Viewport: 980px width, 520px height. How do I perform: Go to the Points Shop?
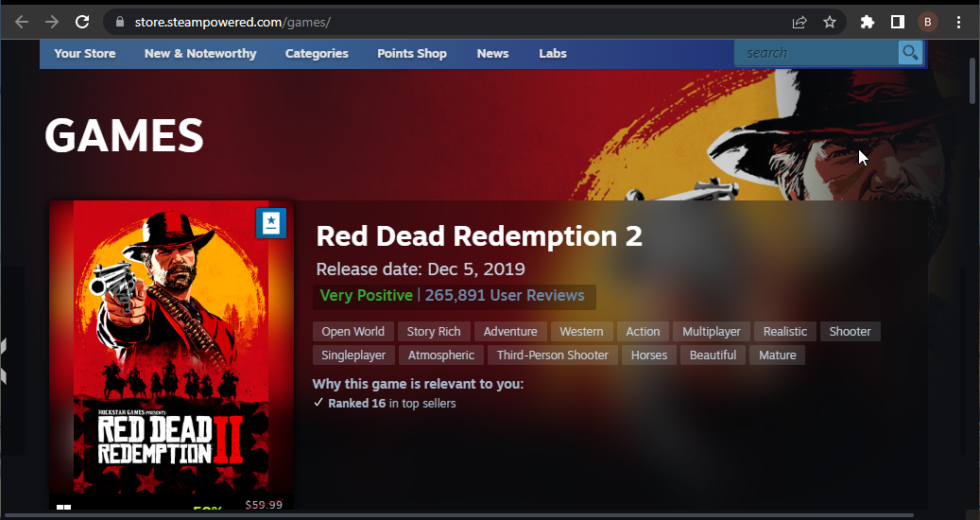[412, 54]
